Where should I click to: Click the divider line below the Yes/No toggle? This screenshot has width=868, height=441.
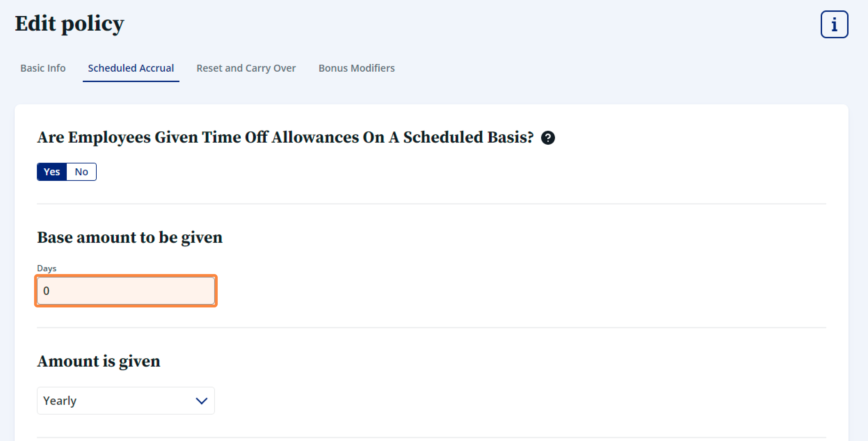point(431,204)
